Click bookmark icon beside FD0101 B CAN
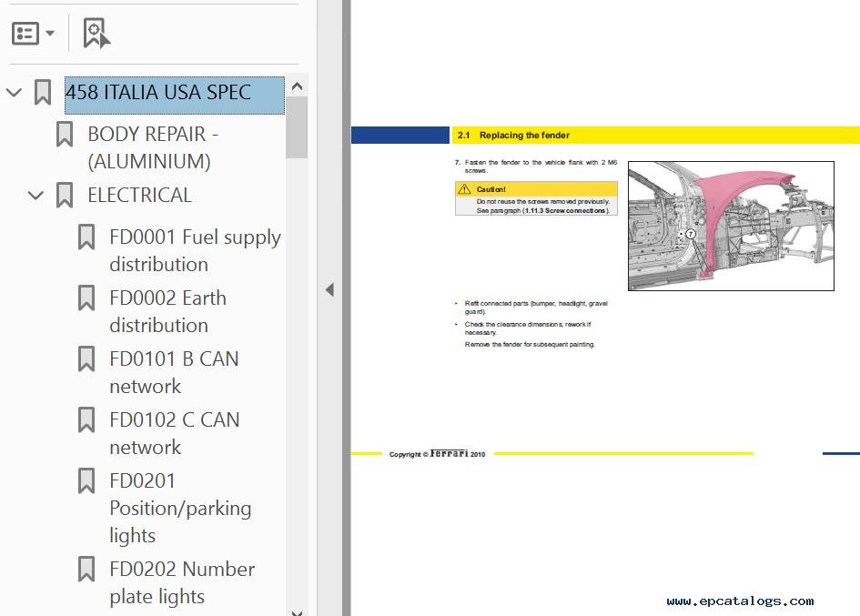 [x=86, y=358]
